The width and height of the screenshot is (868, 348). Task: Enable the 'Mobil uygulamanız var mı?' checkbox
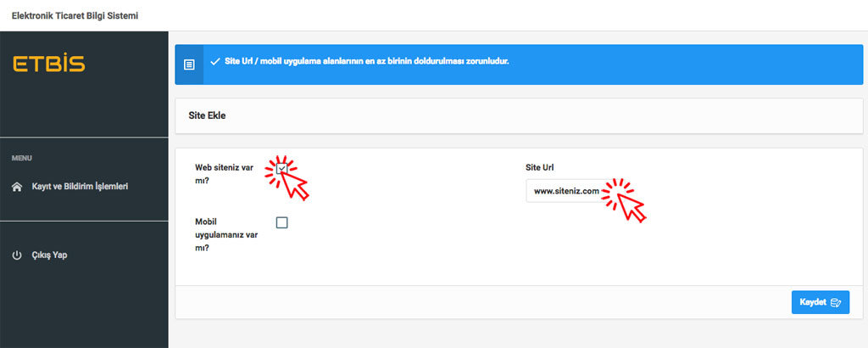point(282,222)
